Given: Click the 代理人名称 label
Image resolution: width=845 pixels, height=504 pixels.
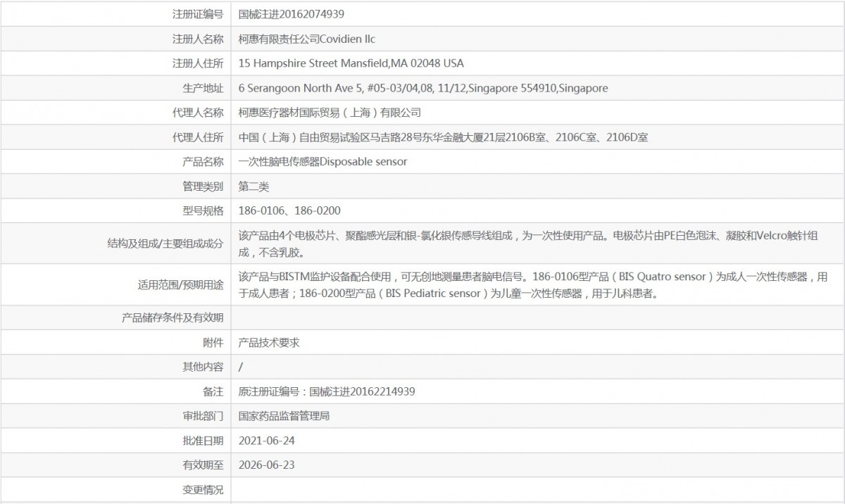Looking at the screenshot, I should 198,113.
